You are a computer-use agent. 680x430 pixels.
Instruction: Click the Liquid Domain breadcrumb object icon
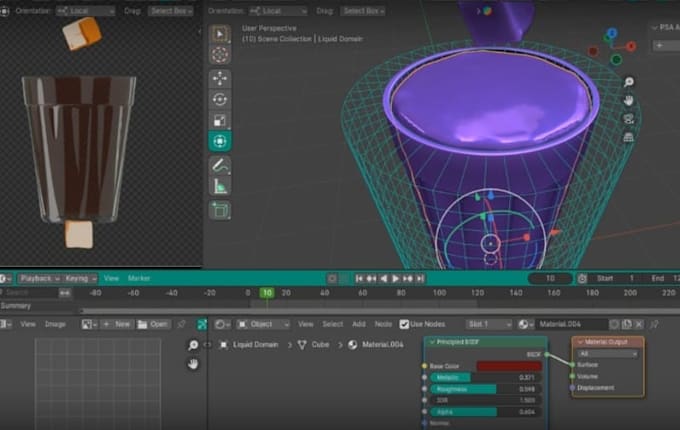pos(223,345)
